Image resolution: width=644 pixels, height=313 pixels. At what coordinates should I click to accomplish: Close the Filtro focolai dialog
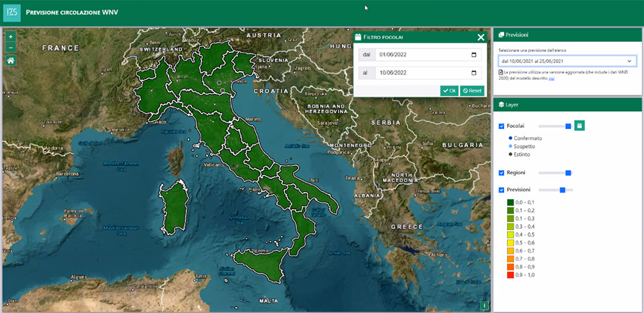[481, 37]
